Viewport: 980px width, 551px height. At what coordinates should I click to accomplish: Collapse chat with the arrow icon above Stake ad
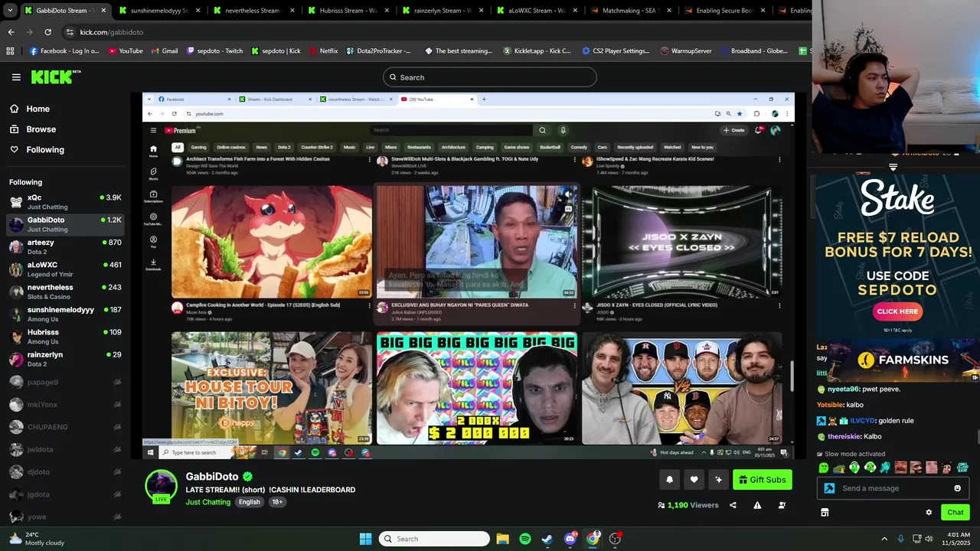tap(893, 166)
